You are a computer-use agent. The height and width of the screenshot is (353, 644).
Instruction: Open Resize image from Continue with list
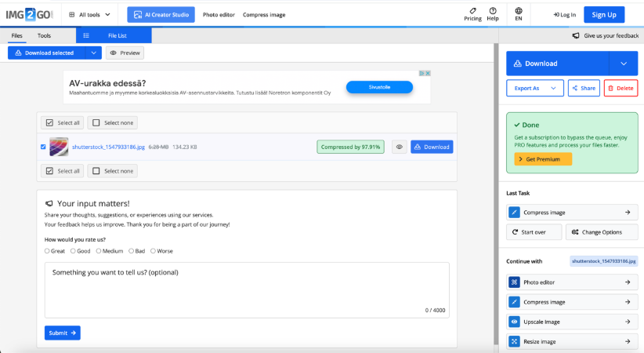pos(571,342)
